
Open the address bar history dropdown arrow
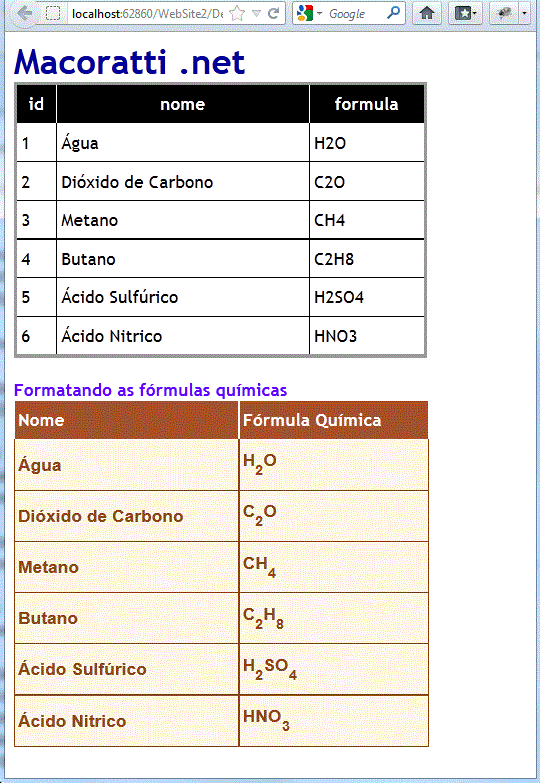pos(256,14)
